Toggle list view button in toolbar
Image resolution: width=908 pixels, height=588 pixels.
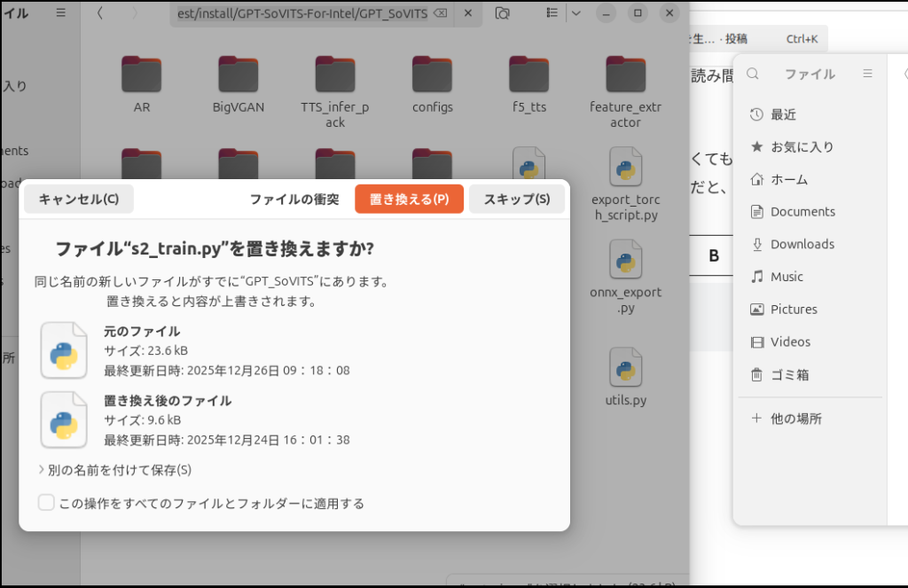[x=552, y=13]
